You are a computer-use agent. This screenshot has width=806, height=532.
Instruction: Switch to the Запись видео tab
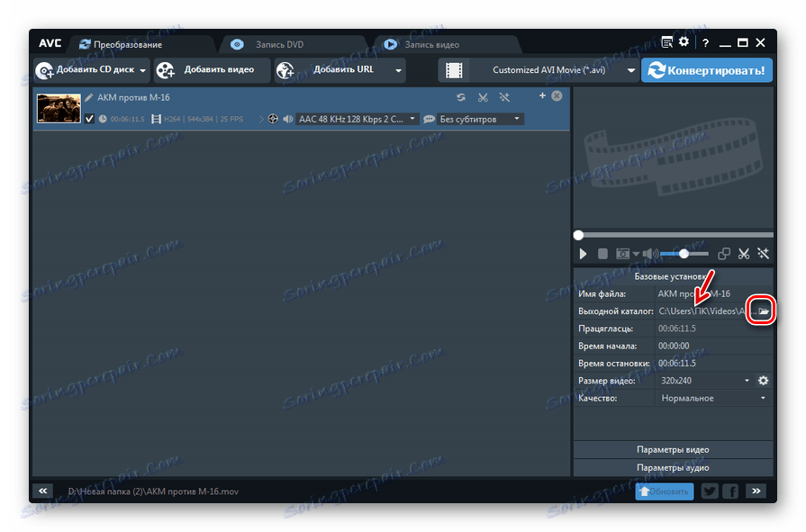coord(446,45)
